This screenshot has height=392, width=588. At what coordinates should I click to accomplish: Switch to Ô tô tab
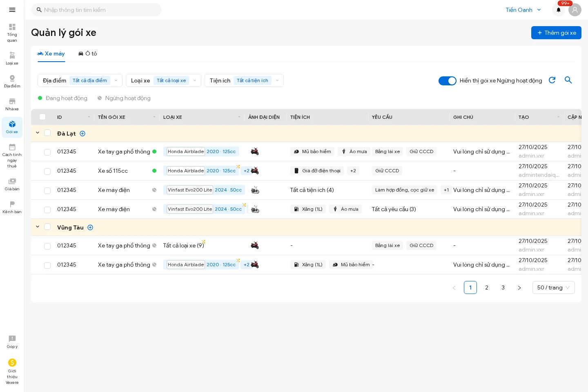coord(88,53)
